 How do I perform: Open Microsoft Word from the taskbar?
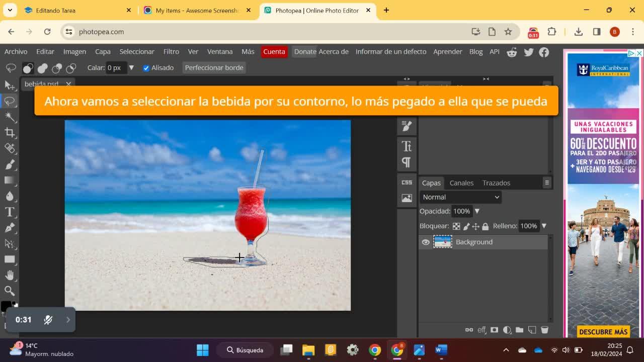click(441, 350)
